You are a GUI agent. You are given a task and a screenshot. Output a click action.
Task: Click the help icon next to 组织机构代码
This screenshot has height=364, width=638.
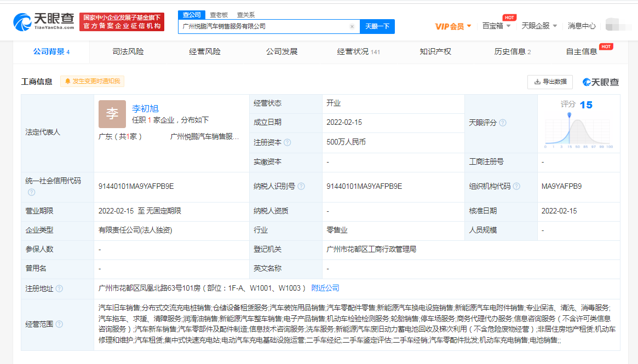click(517, 186)
